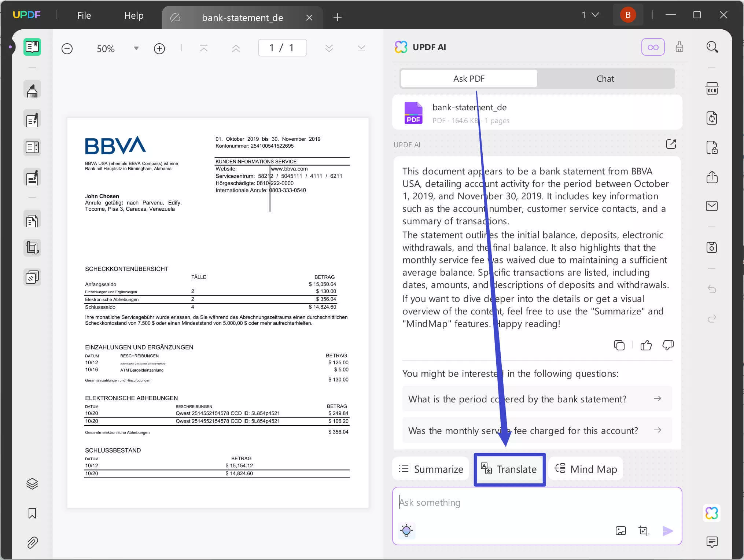This screenshot has width=744, height=560.
Task: Open the Fill and Sign tool
Action: 32,177
